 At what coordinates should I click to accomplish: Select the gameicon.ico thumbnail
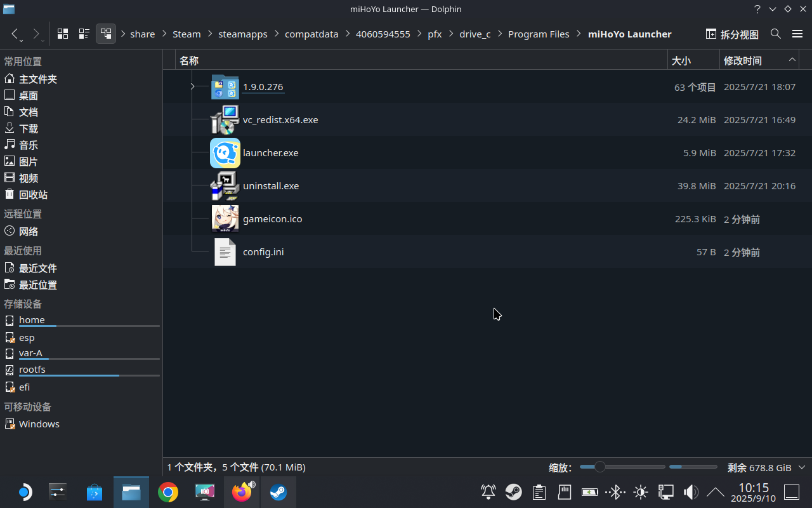(225, 218)
